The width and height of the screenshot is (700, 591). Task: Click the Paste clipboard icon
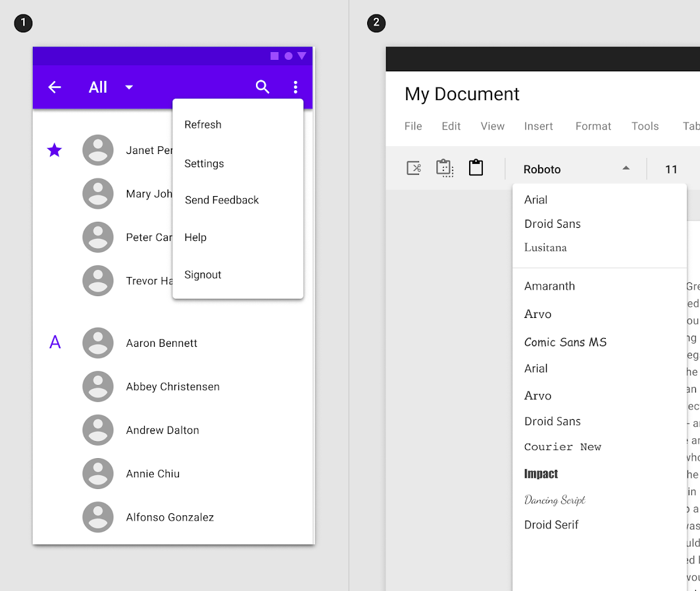click(x=476, y=168)
